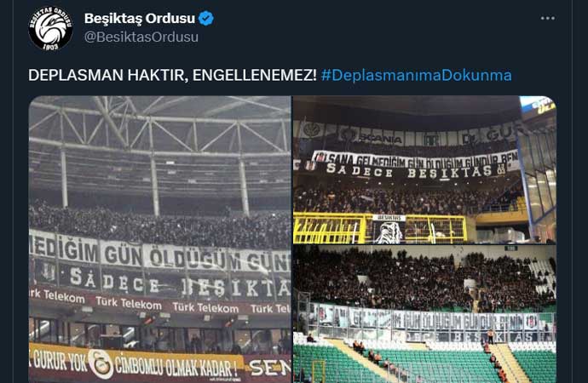Screen dimensions: 588x383
Task: Click the SCANIA sign in the top-right photo
Action: (379, 138)
